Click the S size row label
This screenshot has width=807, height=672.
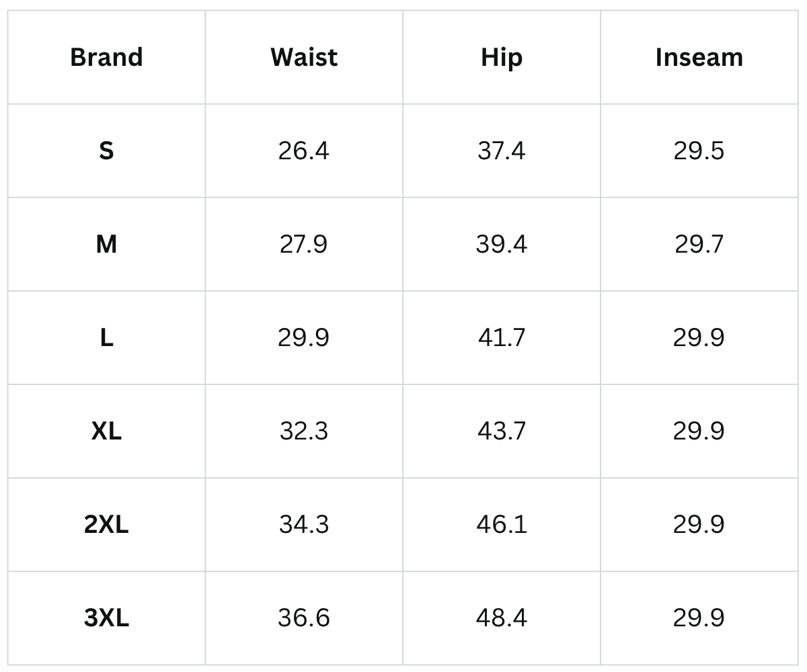(x=106, y=151)
